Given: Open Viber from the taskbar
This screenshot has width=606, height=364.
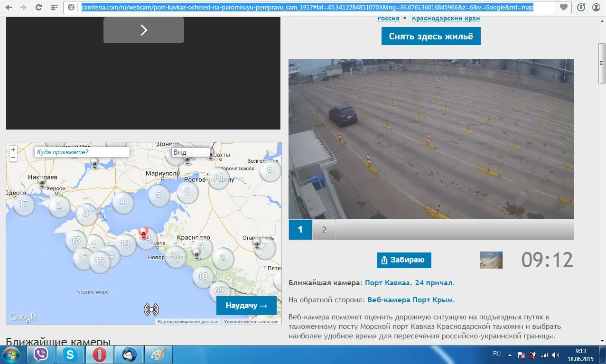Looking at the screenshot, I should [41, 355].
